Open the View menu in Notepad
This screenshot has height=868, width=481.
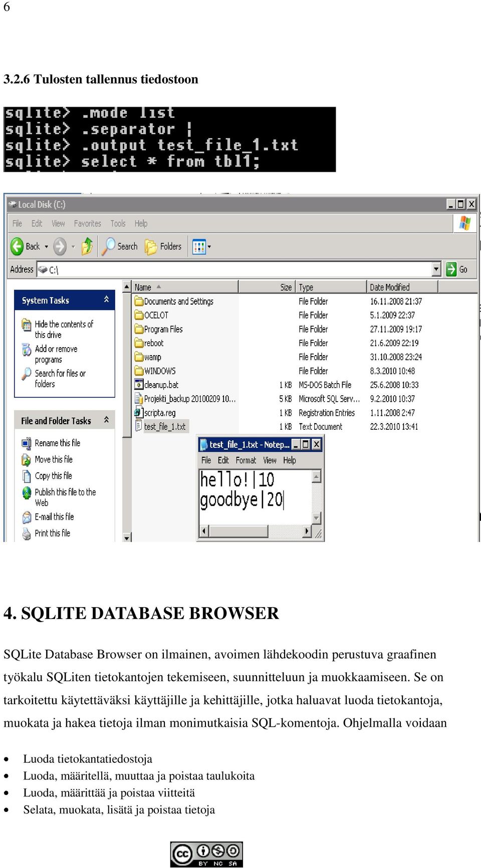[x=270, y=460]
